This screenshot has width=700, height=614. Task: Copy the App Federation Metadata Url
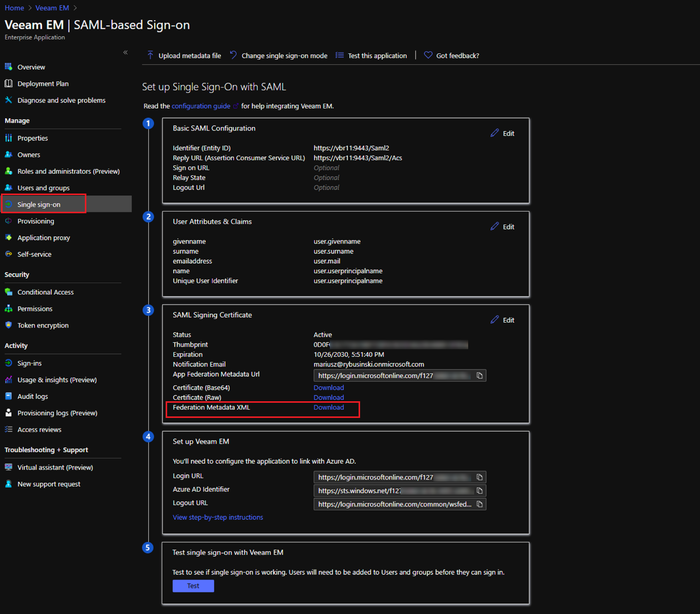[480, 375]
